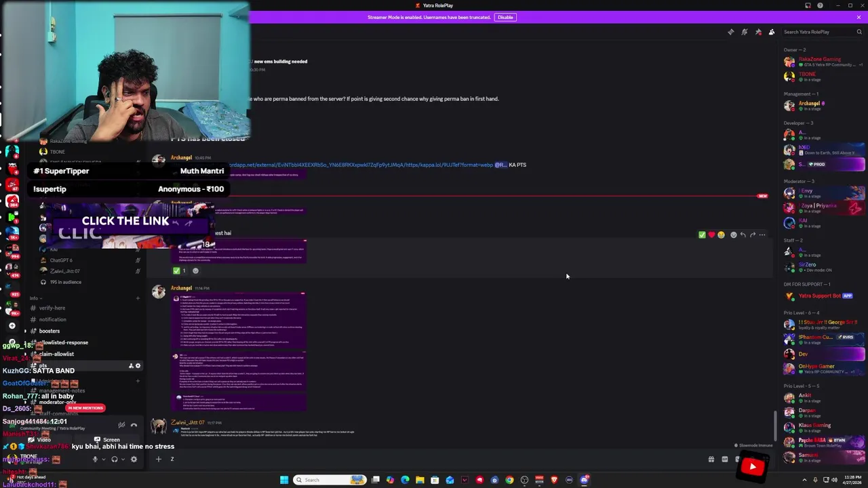
Task: Open the Discord help icon
Action: [x=820, y=5]
